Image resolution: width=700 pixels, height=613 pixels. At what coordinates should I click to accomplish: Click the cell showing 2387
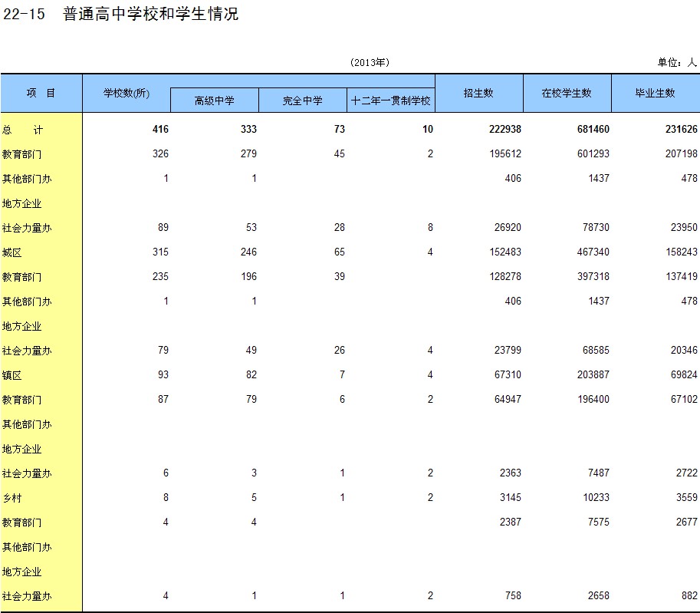click(511, 522)
